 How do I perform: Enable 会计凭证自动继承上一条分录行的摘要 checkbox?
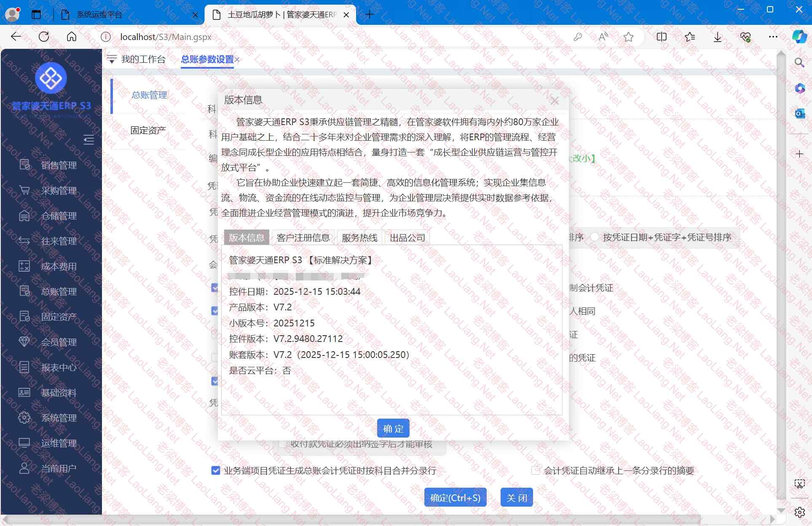(535, 470)
